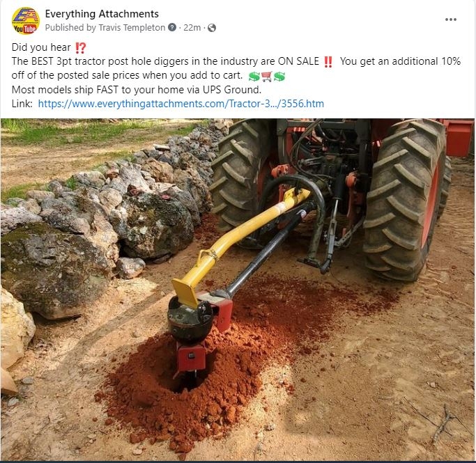Click the 22m post timestamp
Image resolution: width=476 pixels, height=463 pixels.
[x=192, y=28]
